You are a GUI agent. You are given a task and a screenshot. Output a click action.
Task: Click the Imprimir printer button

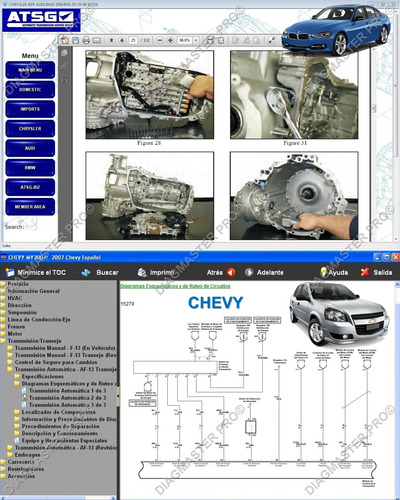pos(156,273)
